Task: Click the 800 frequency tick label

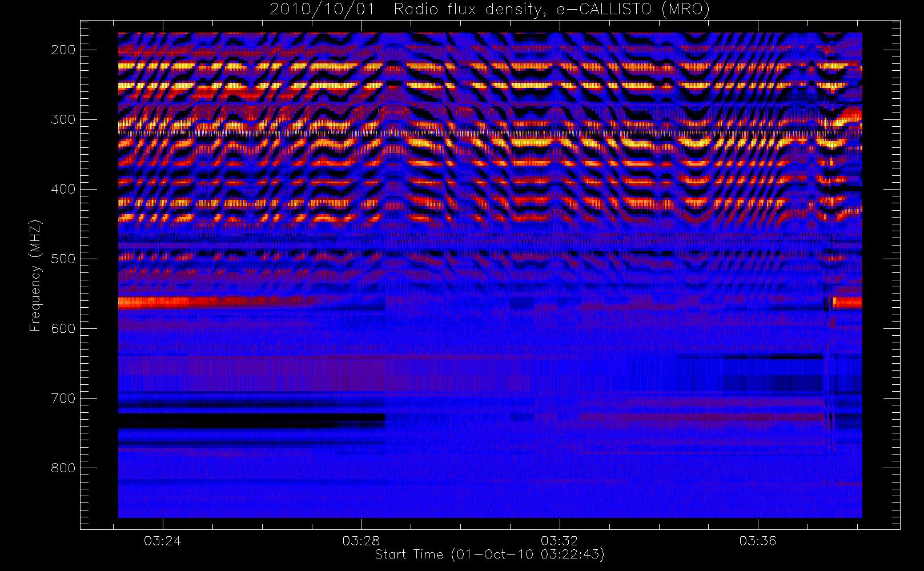Action: [63, 468]
